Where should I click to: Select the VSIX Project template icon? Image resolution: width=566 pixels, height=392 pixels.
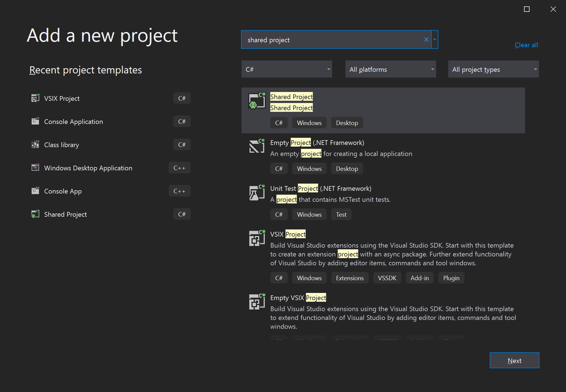click(x=256, y=239)
